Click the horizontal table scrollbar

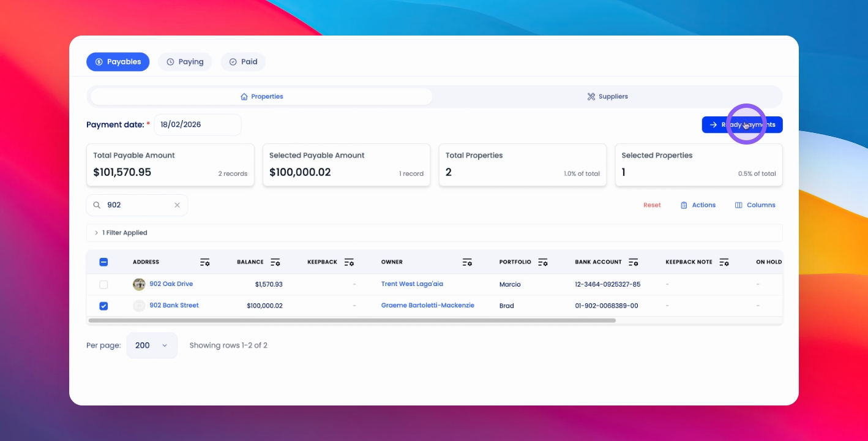point(352,320)
